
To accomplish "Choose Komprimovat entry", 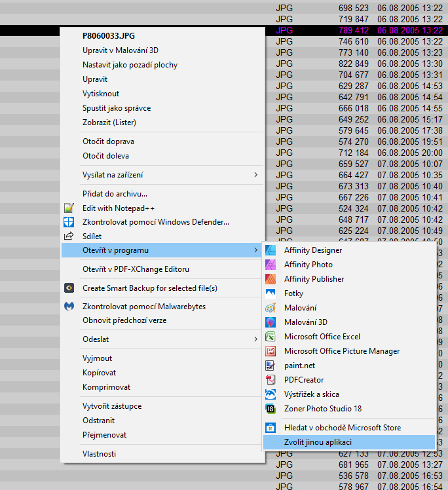I will pyautogui.click(x=162, y=387).
